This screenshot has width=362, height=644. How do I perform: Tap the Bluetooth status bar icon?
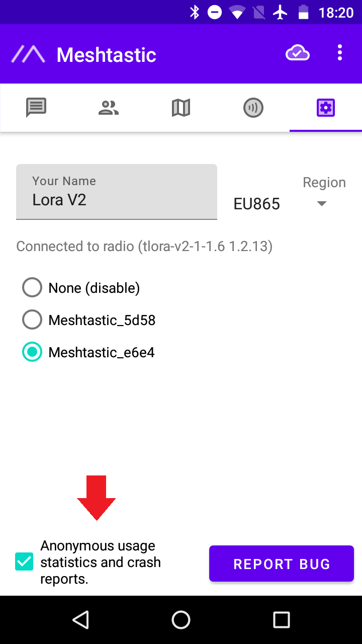tap(195, 12)
